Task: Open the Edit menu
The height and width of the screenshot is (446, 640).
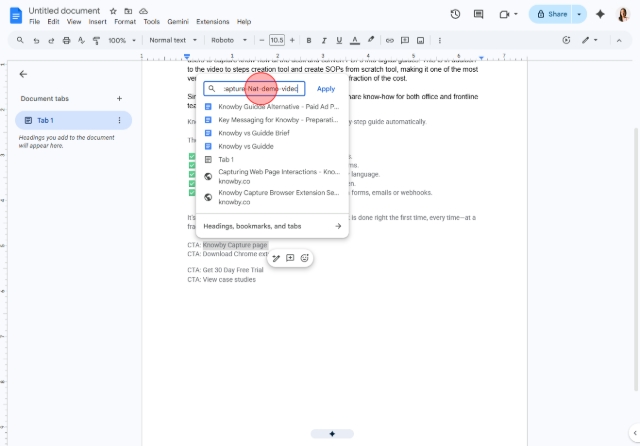Action: [53, 22]
